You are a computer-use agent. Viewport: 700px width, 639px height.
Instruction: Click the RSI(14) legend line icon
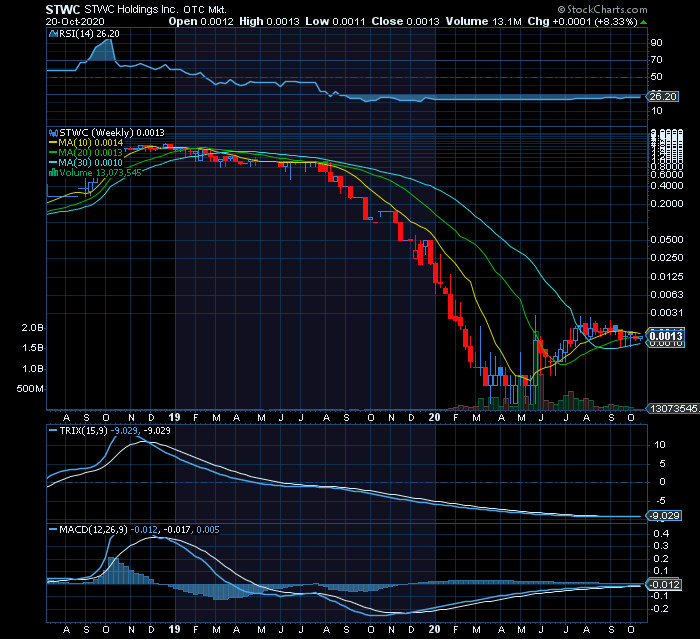point(53,33)
